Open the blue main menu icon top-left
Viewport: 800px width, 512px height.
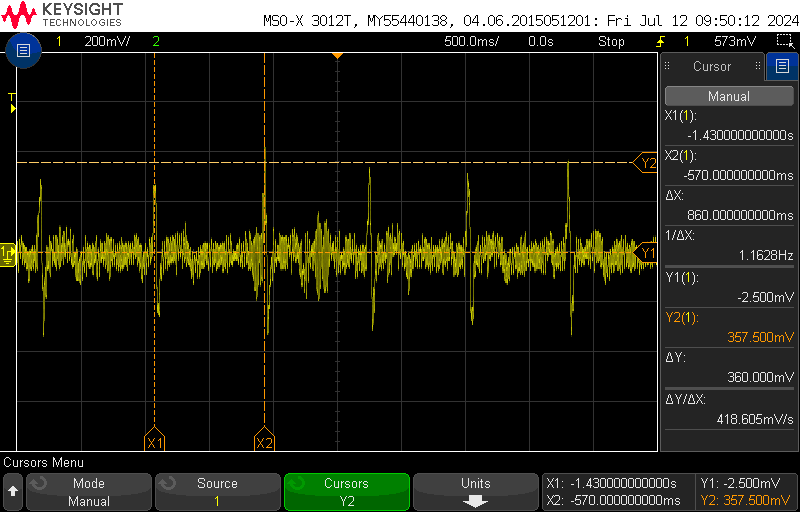23,50
